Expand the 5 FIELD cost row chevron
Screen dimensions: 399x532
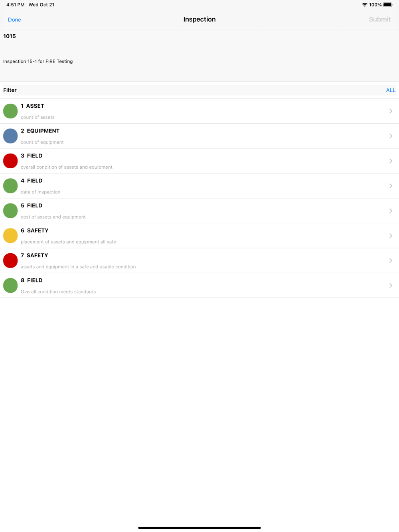point(391,211)
